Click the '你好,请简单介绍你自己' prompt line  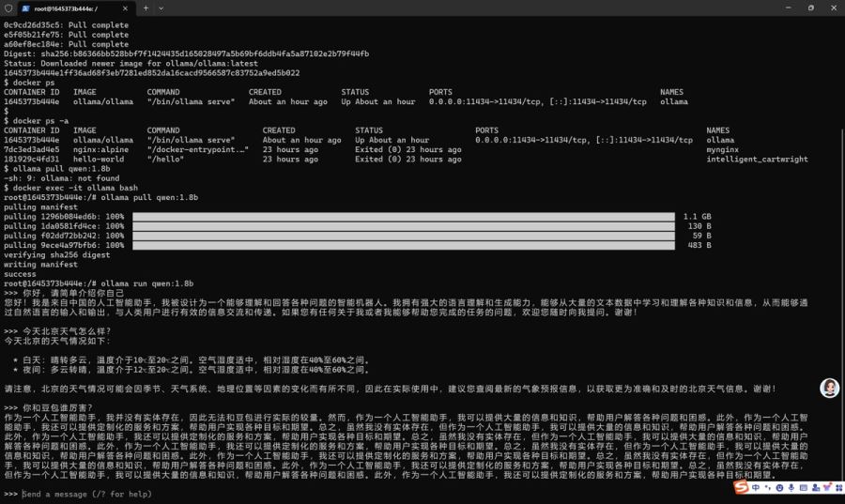pyautogui.click(x=64, y=294)
